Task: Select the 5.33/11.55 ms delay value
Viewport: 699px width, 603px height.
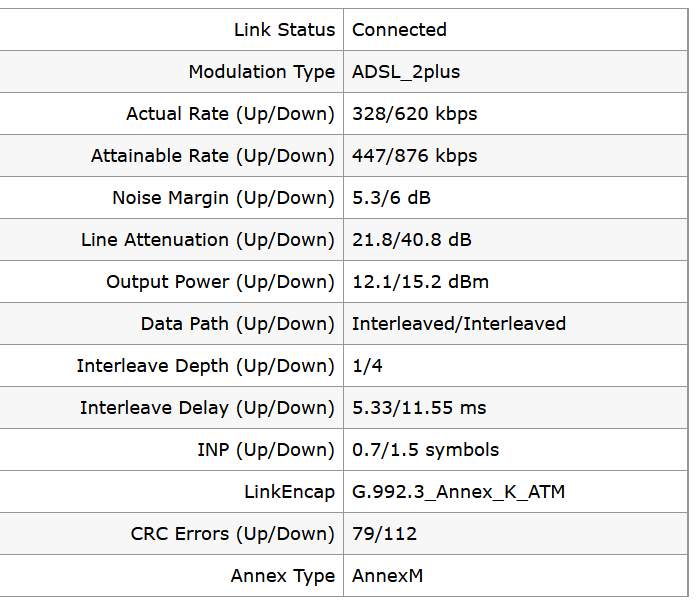Action: 419,408
